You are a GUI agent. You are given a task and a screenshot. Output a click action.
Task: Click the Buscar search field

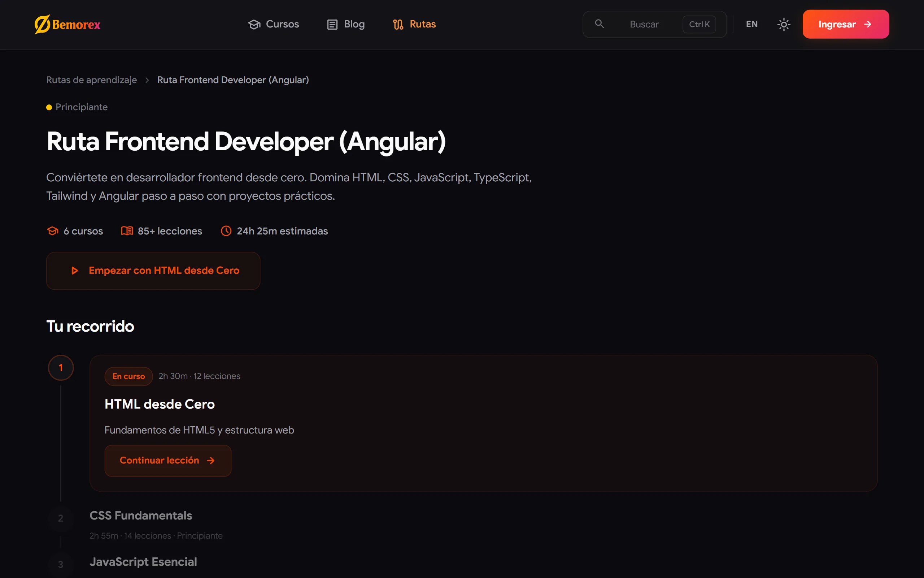[x=654, y=24]
